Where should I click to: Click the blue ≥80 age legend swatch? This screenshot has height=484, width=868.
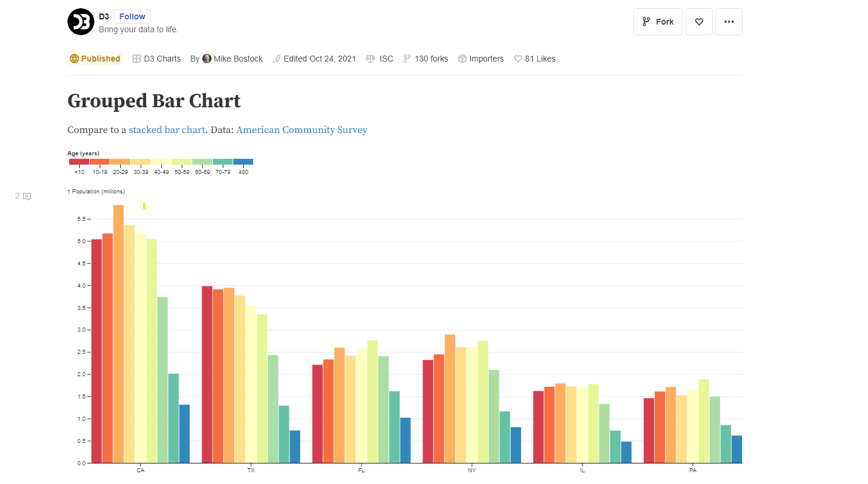(243, 162)
